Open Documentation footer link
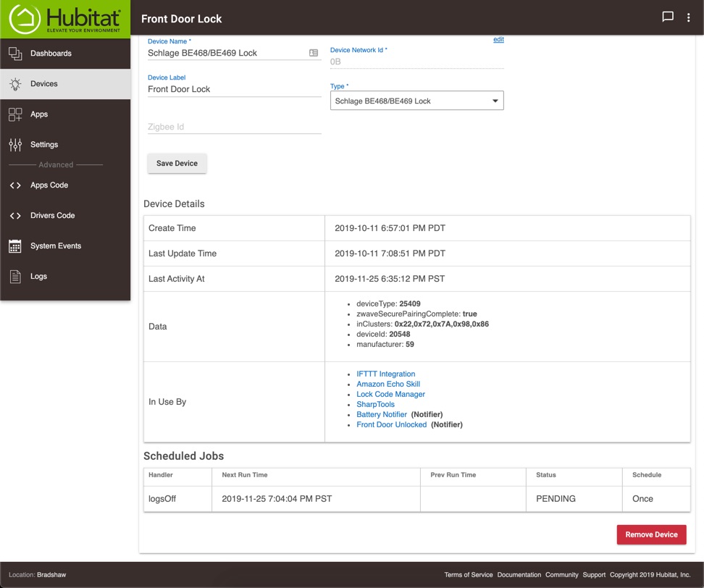The width and height of the screenshot is (704, 588). tap(519, 575)
